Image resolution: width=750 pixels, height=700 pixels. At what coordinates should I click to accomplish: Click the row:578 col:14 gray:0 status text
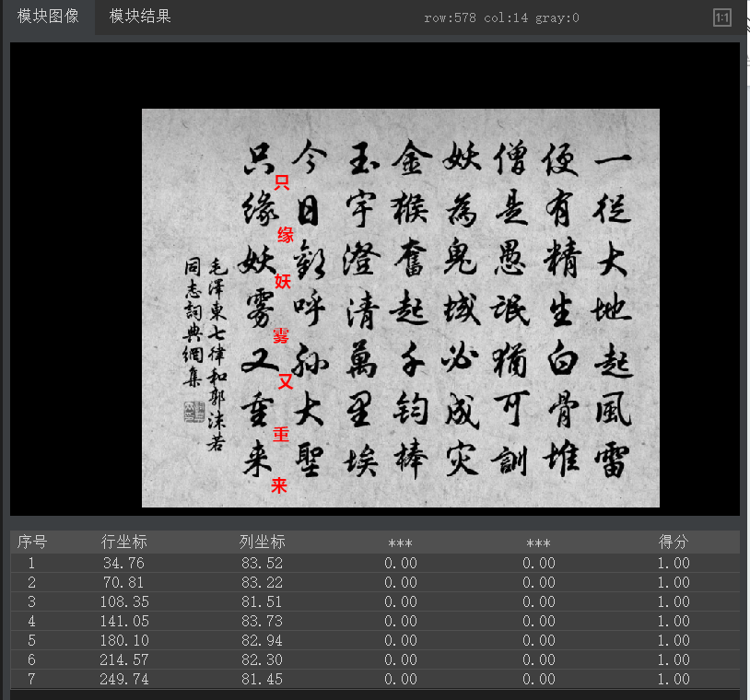[x=501, y=18]
